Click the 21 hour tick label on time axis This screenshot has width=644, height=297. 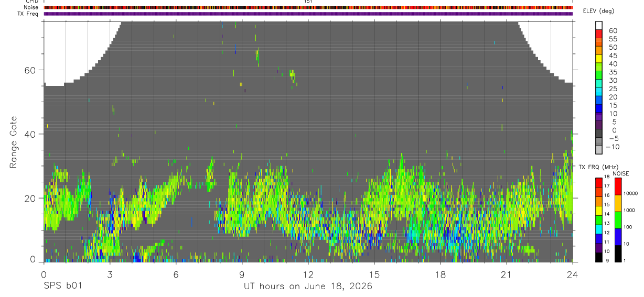[x=507, y=274]
